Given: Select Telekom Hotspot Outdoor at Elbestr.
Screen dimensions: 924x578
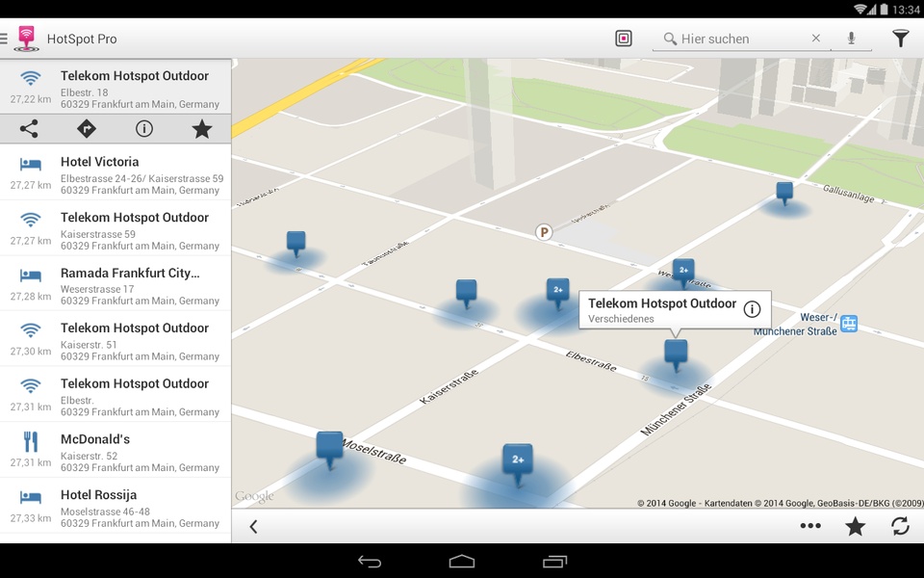Looking at the screenshot, I should point(115,395).
